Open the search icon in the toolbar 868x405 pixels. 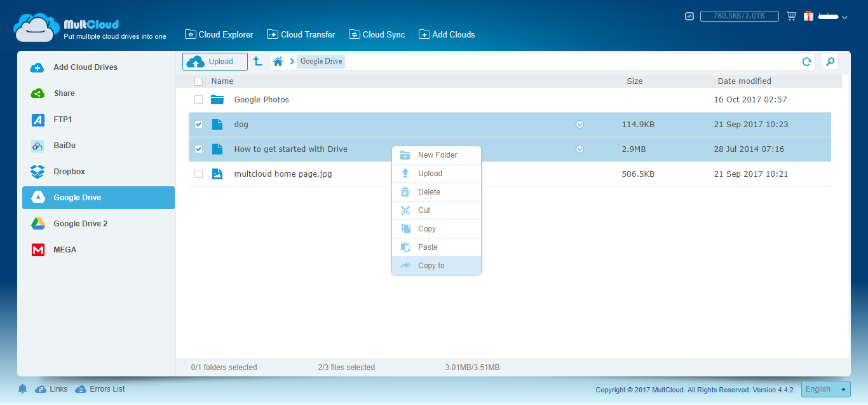click(830, 62)
